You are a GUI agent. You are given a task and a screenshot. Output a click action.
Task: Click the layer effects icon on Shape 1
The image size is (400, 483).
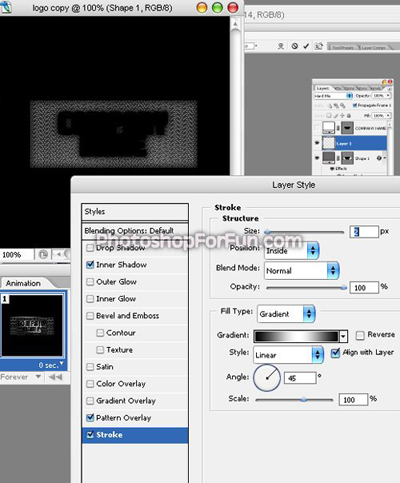point(379,158)
